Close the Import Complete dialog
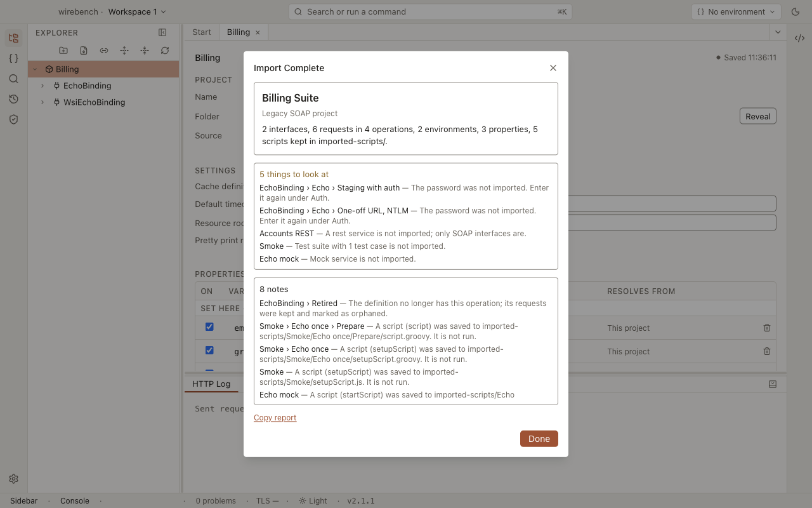Viewport: 812px width, 508px height. 553,68
